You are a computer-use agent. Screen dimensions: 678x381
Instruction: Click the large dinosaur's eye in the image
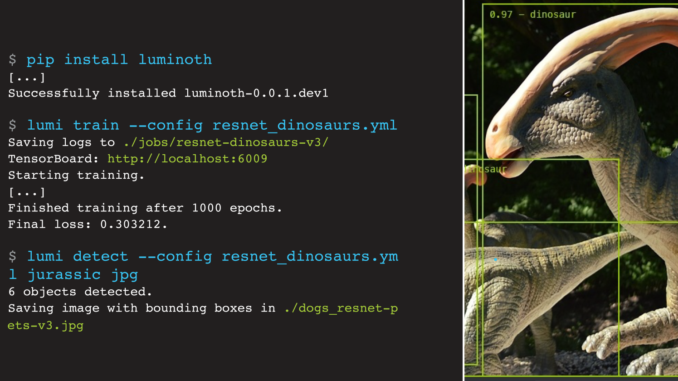tap(568, 93)
